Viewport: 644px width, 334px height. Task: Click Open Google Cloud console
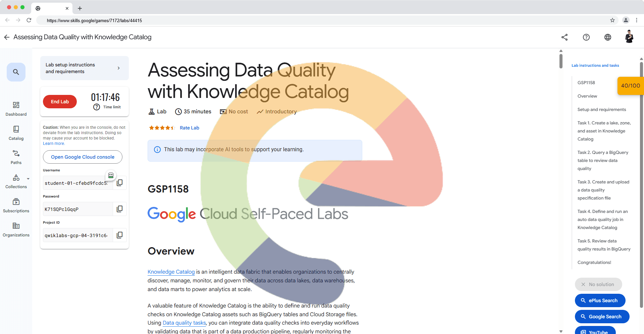83,157
